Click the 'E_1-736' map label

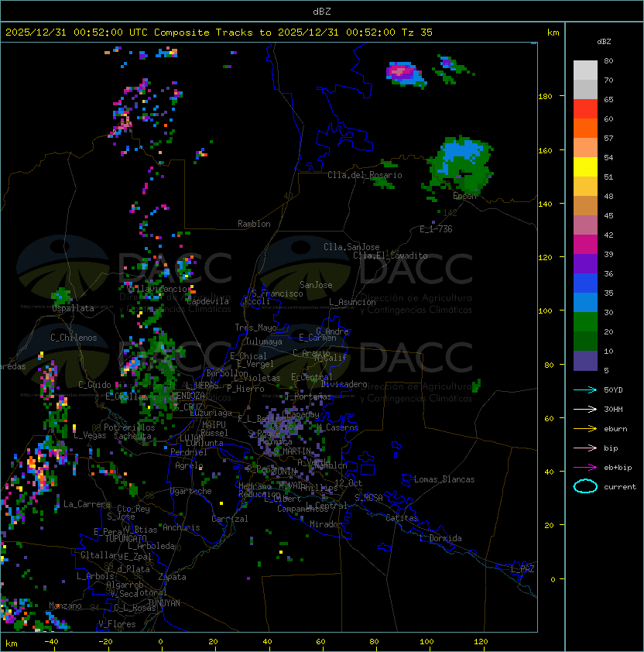[436, 229]
